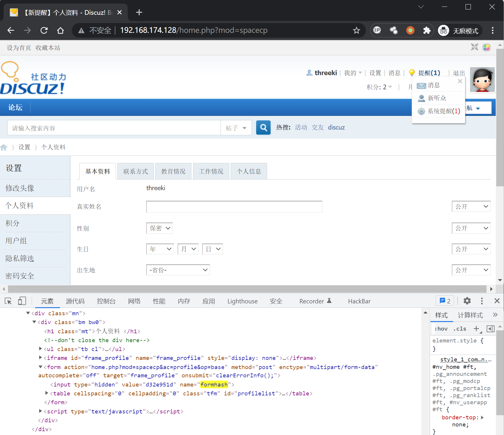Open the 控制台 DevTools tab
The height and width of the screenshot is (435, 504).
106,301
